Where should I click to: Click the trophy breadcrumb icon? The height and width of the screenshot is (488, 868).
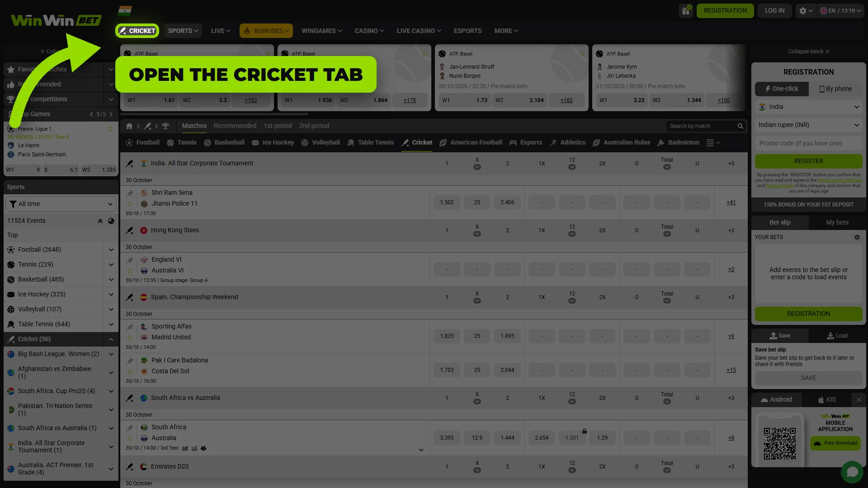pyautogui.click(x=165, y=126)
